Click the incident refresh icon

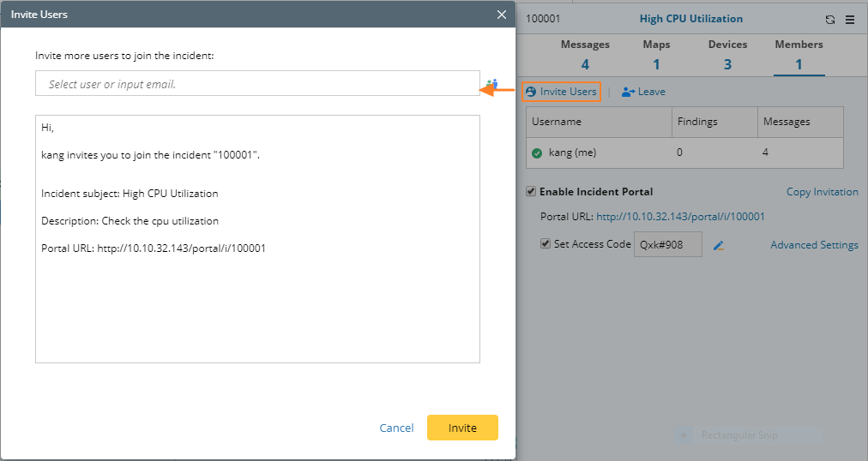(829, 20)
